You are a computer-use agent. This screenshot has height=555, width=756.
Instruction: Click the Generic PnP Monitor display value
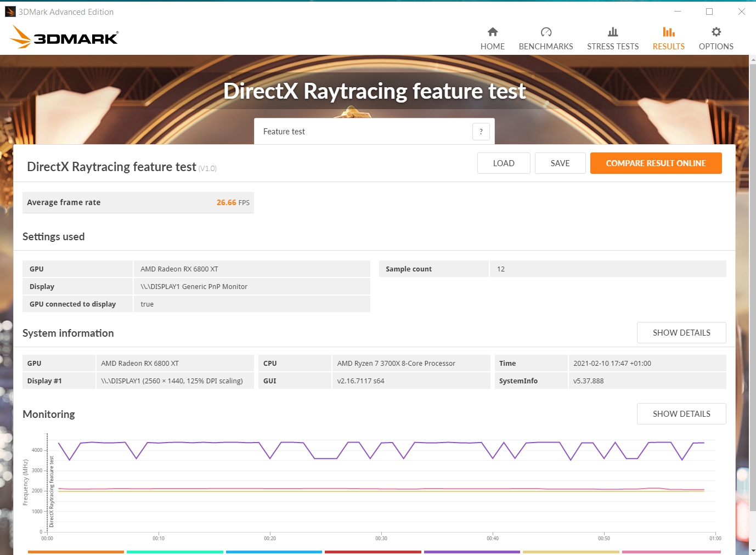pos(194,286)
